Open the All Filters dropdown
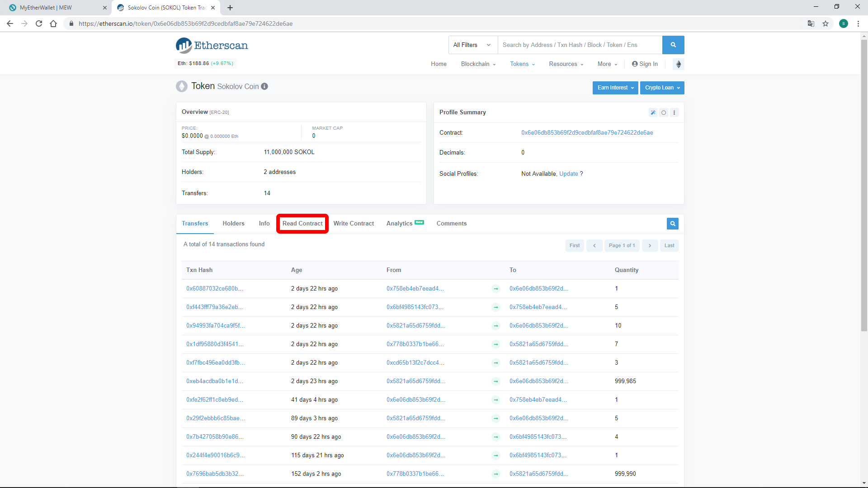The width and height of the screenshot is (868, 488). coord(473,45)
